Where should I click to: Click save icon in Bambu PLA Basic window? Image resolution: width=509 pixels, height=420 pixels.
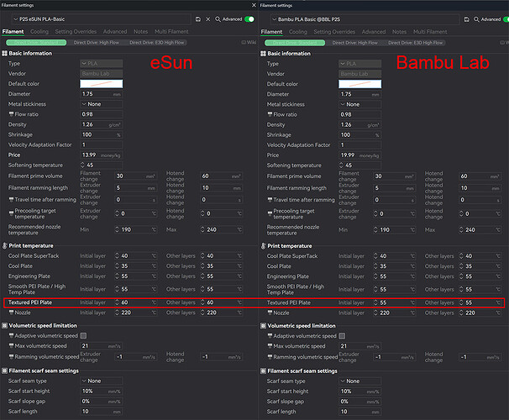coord(466,19)
